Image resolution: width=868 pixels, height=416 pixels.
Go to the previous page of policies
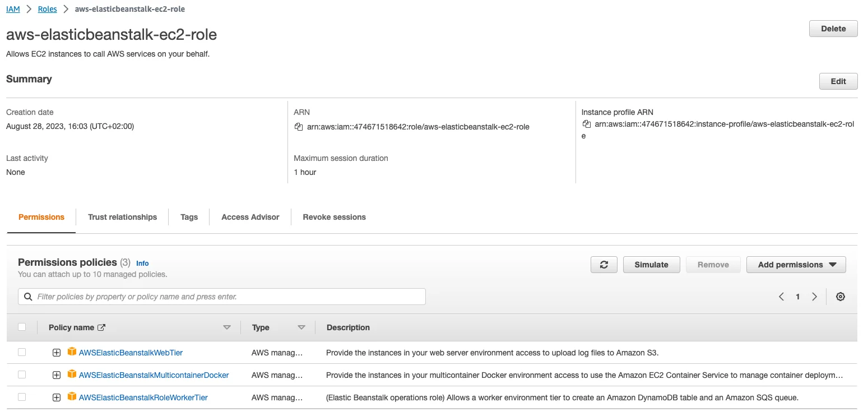pos(781,297)
